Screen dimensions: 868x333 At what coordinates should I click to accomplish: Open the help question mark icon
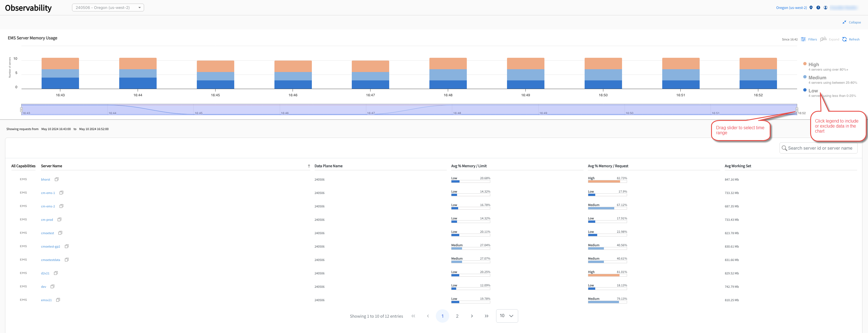[x=818, y=8]
